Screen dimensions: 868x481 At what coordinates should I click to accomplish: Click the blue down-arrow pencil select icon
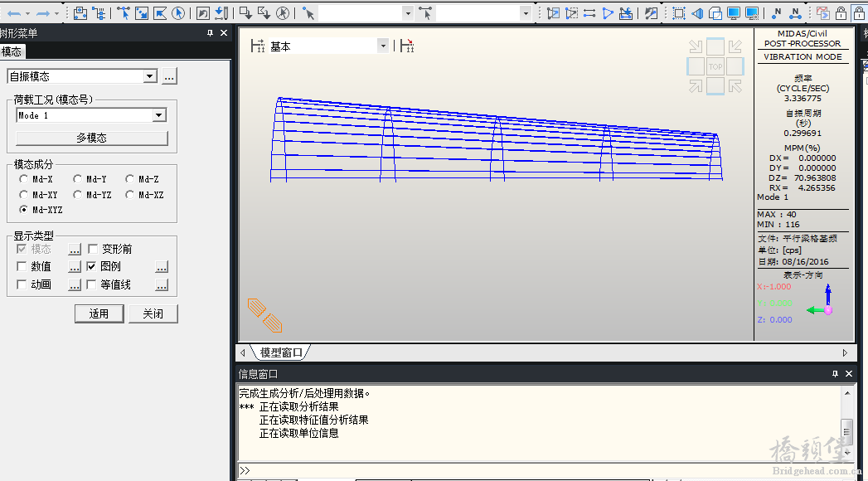coord(221,13)
